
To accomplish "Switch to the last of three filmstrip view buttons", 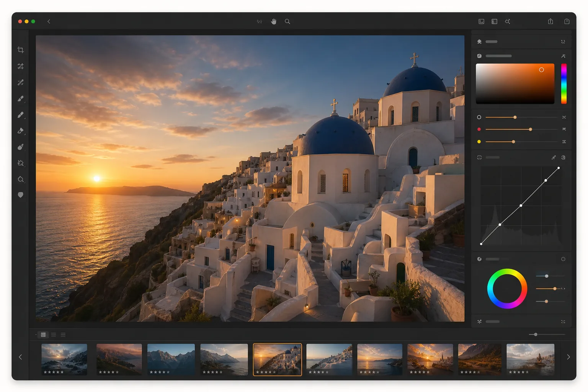I will pos(63,335).
